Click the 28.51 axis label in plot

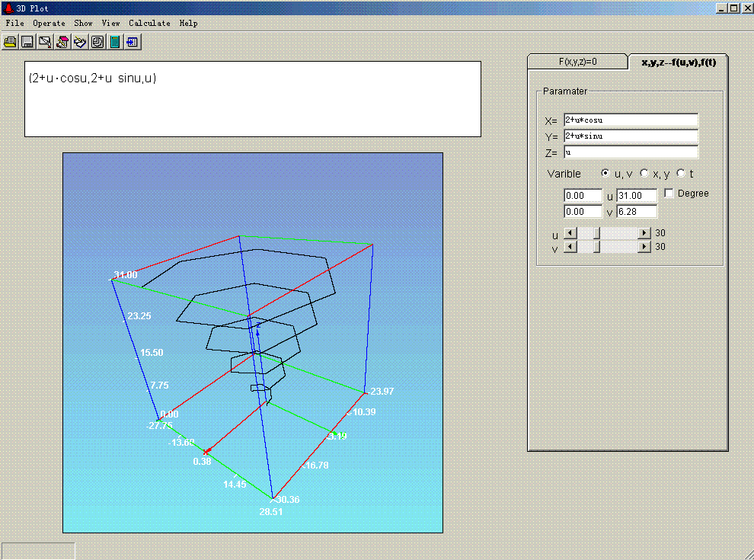pos(271,512)
